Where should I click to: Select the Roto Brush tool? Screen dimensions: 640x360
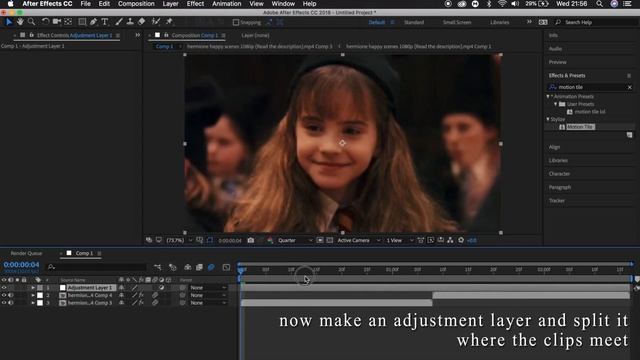click(x=156, y=22)
